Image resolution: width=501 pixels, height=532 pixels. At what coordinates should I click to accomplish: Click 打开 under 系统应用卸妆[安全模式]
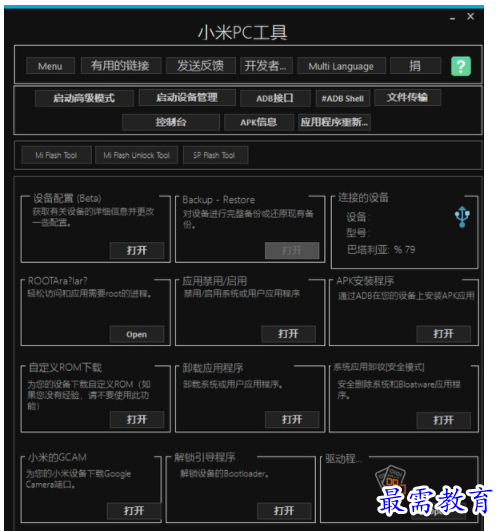tap(443, 420)
